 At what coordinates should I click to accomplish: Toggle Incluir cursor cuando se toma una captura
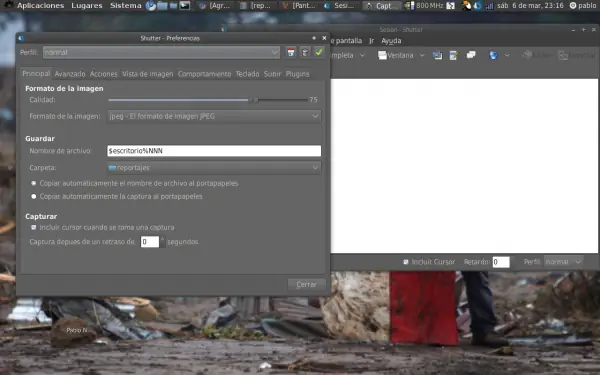[x=34, y=227]
